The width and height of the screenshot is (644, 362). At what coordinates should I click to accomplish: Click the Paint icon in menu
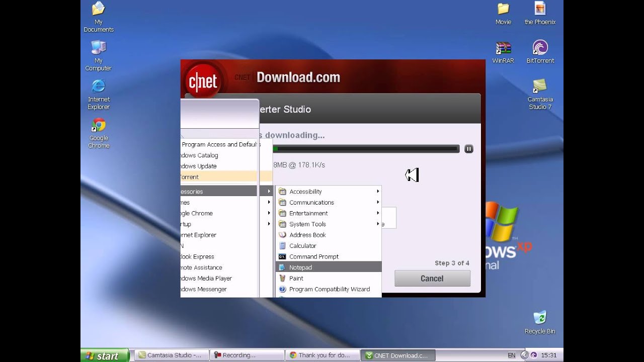click(x=282, y=278)
